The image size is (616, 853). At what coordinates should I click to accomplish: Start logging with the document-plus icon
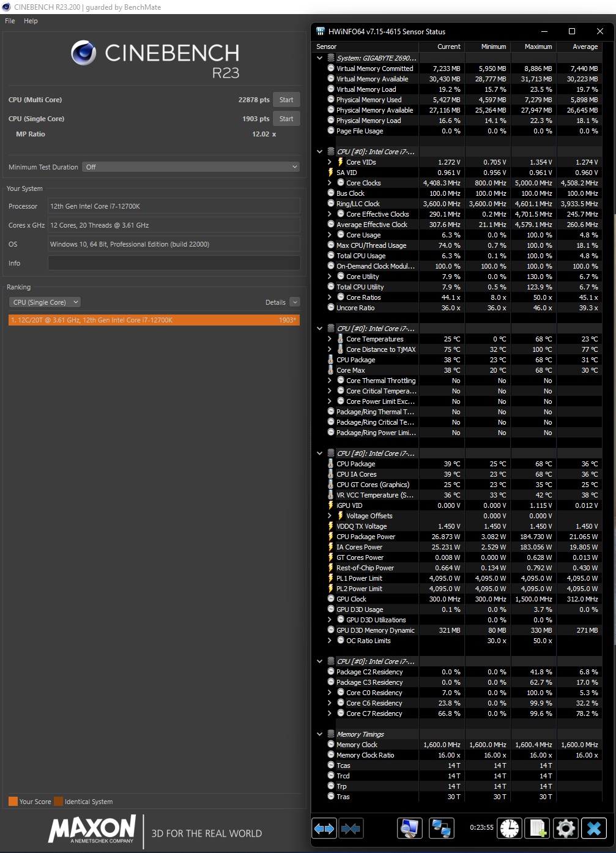tap(537, 829)
